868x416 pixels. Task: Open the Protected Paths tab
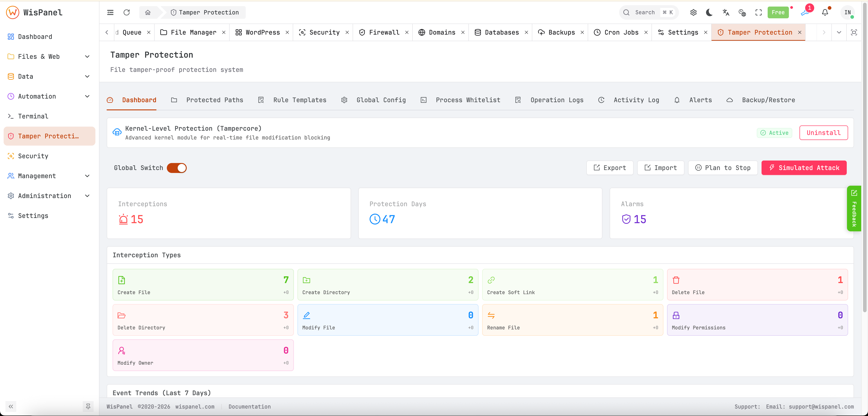[x=207, y=100]
